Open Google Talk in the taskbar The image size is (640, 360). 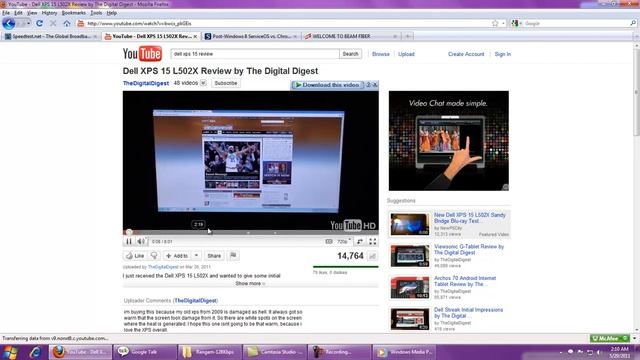pyautogui.click(x=144, y=352)
